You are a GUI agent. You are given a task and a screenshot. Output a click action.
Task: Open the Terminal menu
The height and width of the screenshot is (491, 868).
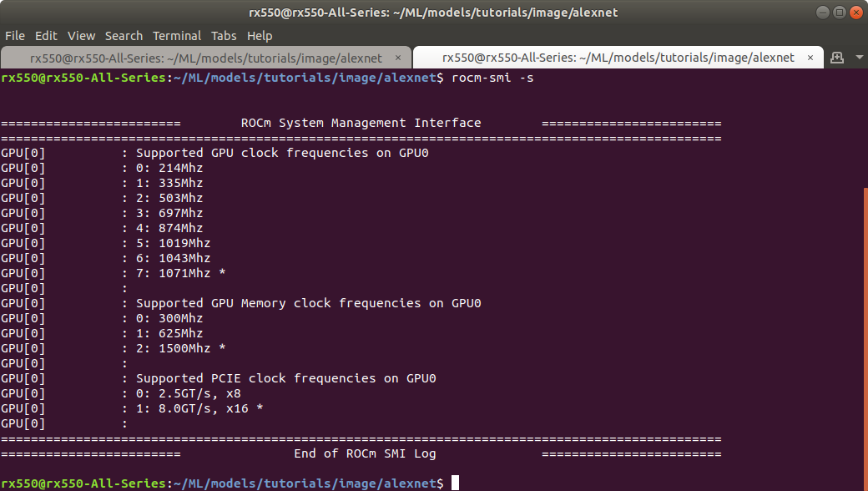tap(176, 36)
